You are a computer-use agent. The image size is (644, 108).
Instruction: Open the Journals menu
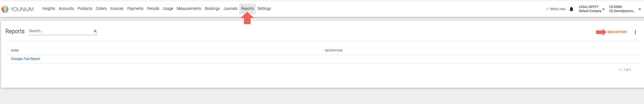[x=230, y=9]
